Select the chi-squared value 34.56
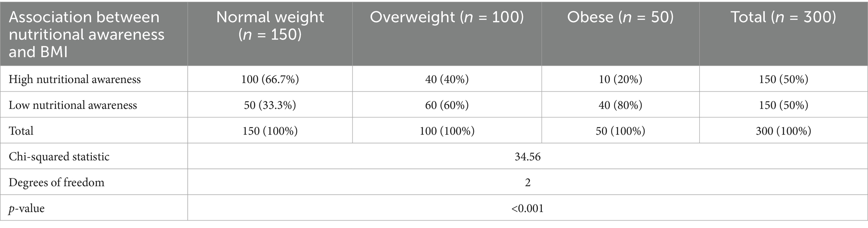The height and width of the screenshot is (228, 868). [528, 157]
